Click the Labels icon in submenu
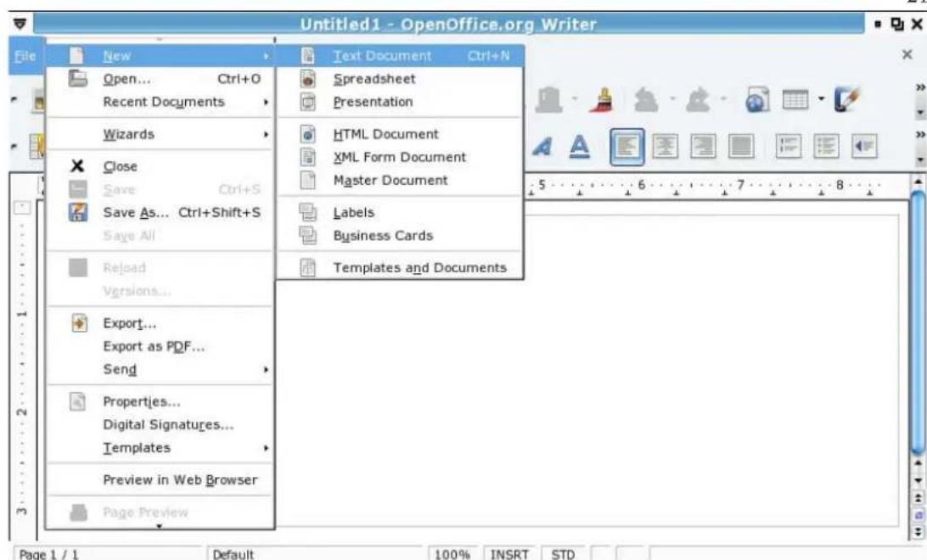Image resolution: width=927 pixels, height=560 pixels. point(308,212)
